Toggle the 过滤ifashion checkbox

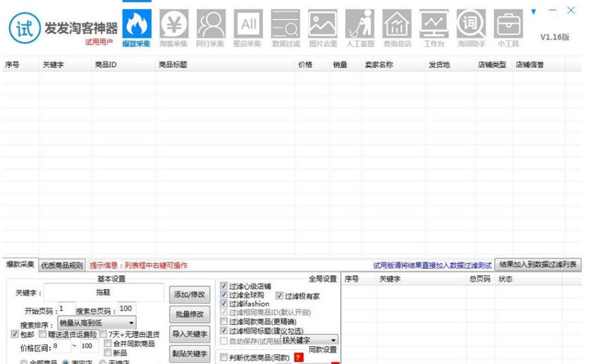tap(224, 303)
